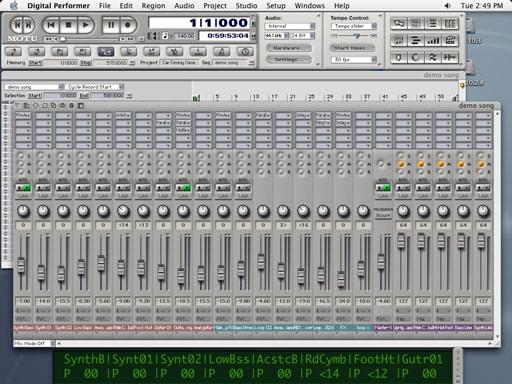
Task: Click the tempo slider handle under Tempo Control
Action: tap(357, 35)
